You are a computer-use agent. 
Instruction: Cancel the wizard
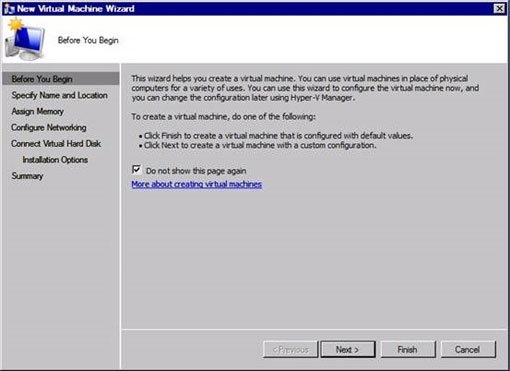coord(468,349)
